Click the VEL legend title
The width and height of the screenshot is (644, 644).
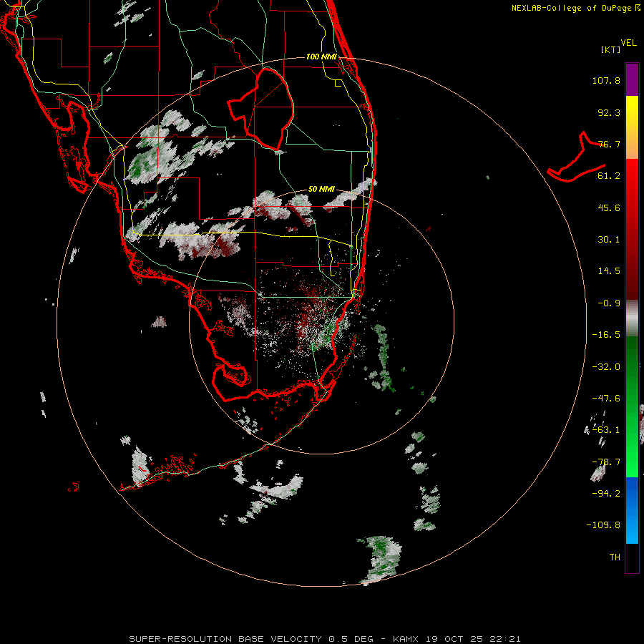point(628,43)
